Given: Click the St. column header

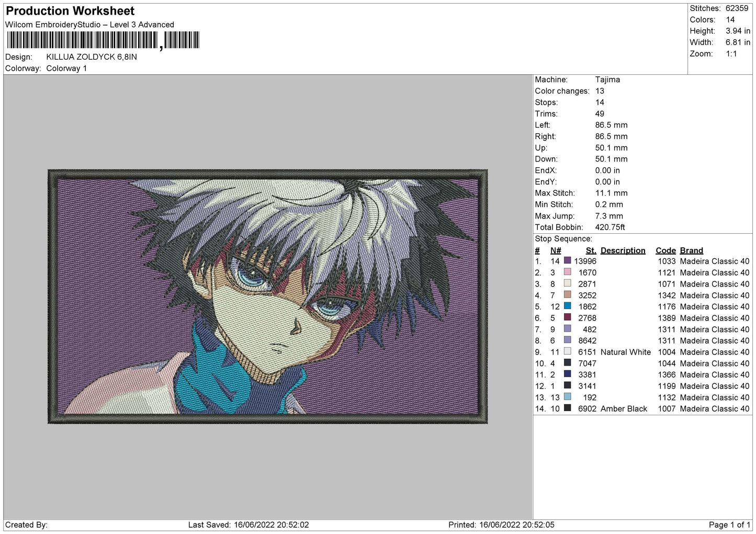Looking at the screenshot, I should (x=591, y=251).
